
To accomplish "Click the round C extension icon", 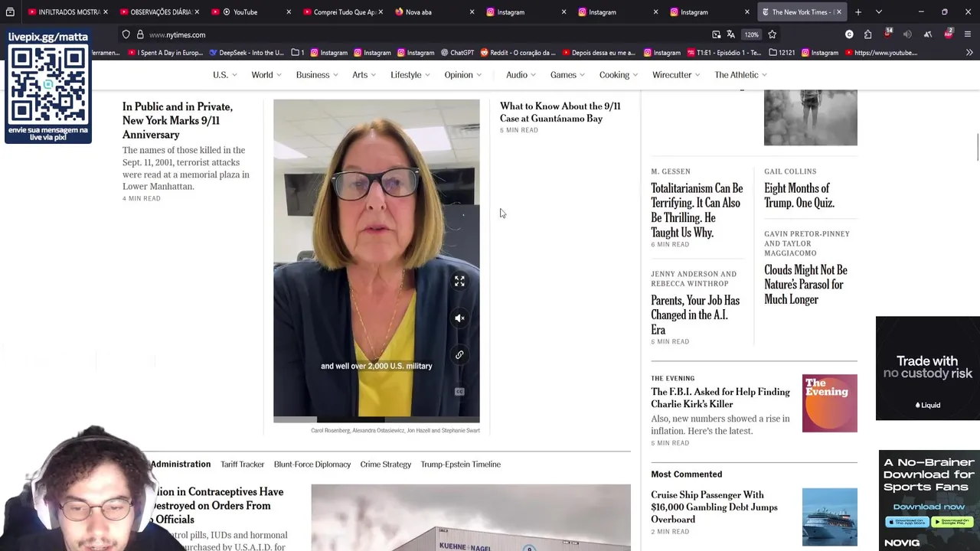I will [x=849, y=34].
